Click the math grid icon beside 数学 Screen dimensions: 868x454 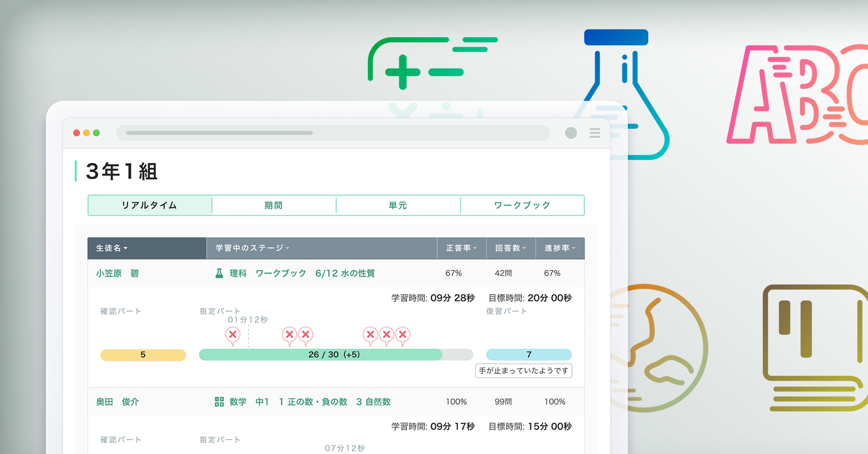tap(219, 402)
